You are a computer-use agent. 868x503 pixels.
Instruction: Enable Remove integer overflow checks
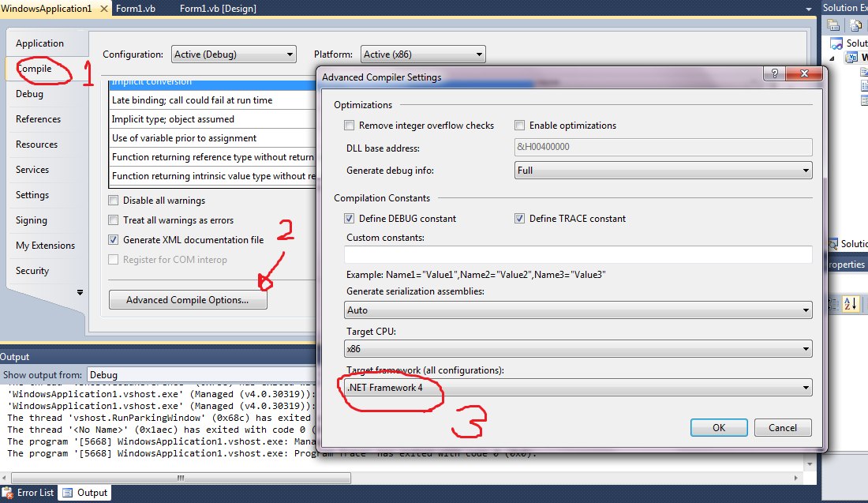[350, 126]
